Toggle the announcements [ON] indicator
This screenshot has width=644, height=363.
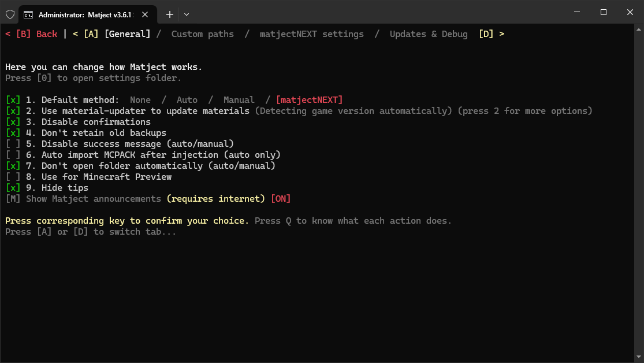(x=281, y=199)
